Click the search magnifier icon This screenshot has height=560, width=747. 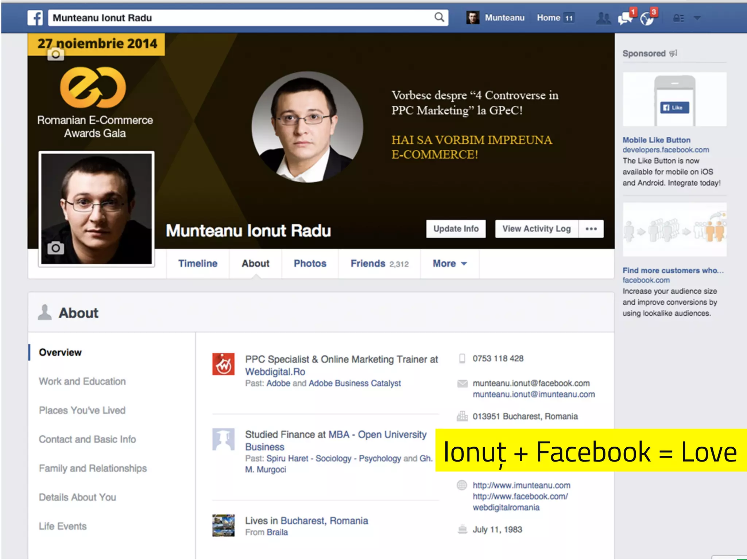[439, 17]
